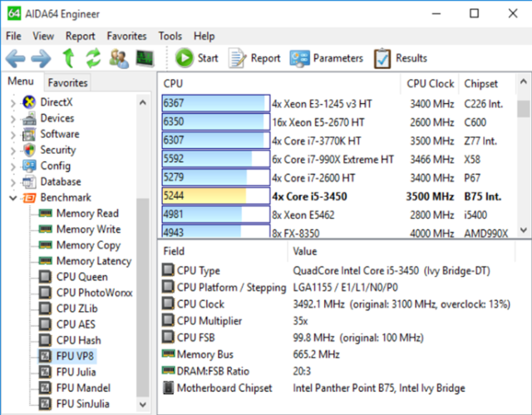
Task: Open the Tools menu
Action: point(170,36)
